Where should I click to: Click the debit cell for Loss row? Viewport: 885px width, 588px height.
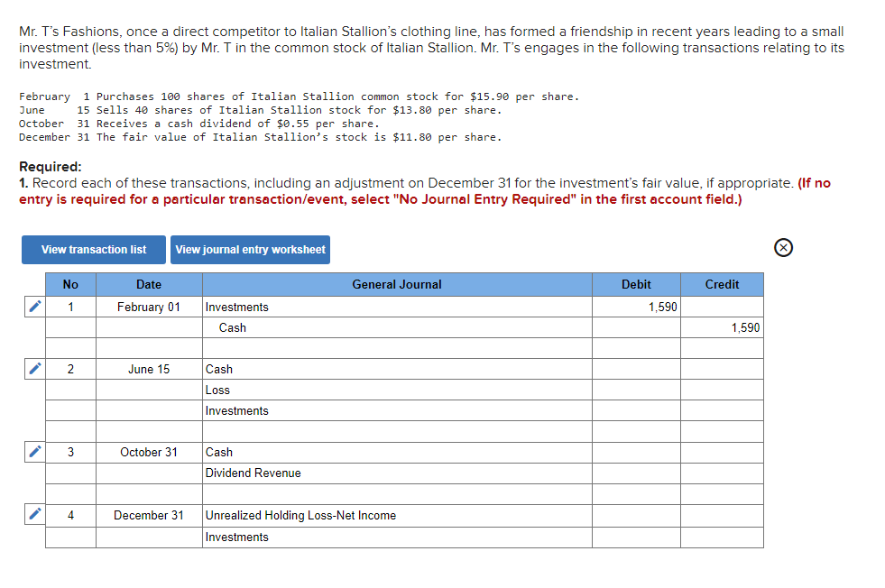pos(637,390)
